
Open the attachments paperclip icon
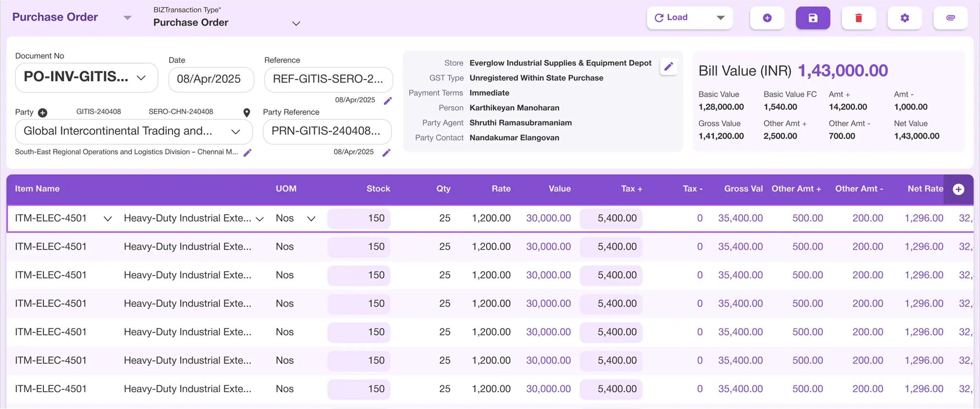[x=951, y=18]
